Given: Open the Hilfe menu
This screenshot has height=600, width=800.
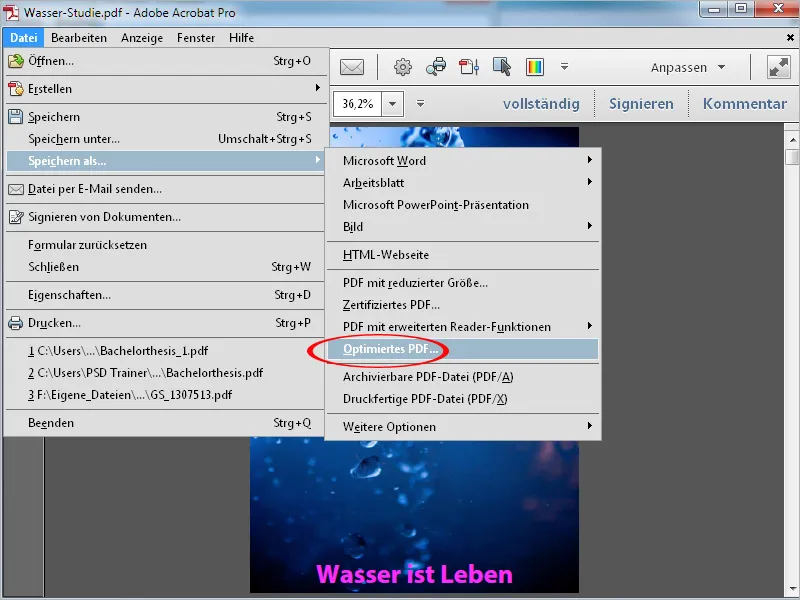Looking at the screenshot, I should coord(241,38).
